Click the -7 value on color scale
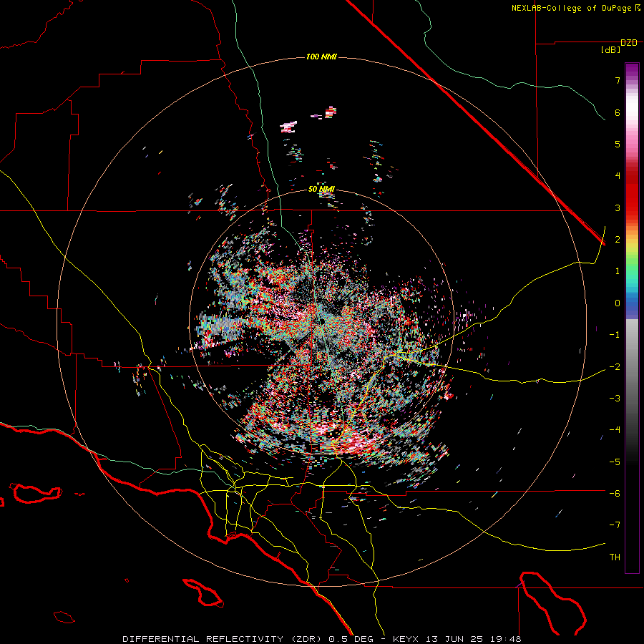The width and height of the screenshot is (644, 644). (x=615, y=525)
